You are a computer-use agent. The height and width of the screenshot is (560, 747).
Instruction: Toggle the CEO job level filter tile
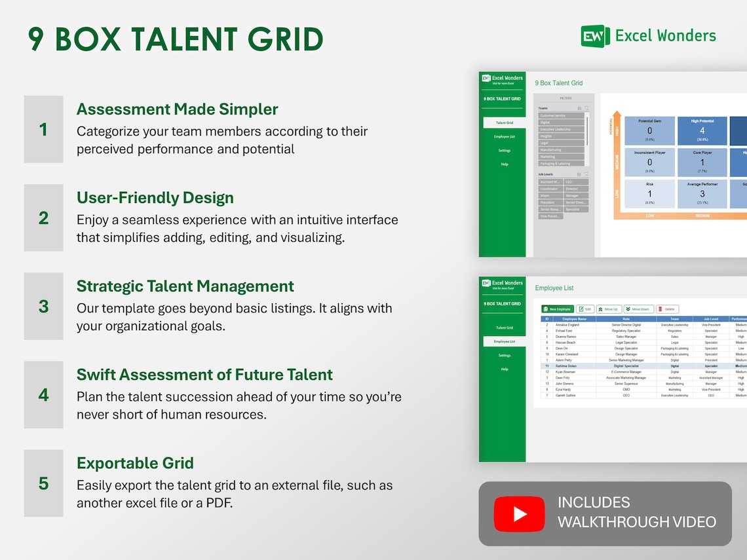pyautogui.click(x=576, y=181)
